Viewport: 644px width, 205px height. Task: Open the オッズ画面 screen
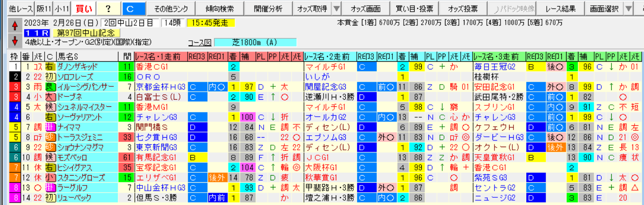click(x=366, y=9)
